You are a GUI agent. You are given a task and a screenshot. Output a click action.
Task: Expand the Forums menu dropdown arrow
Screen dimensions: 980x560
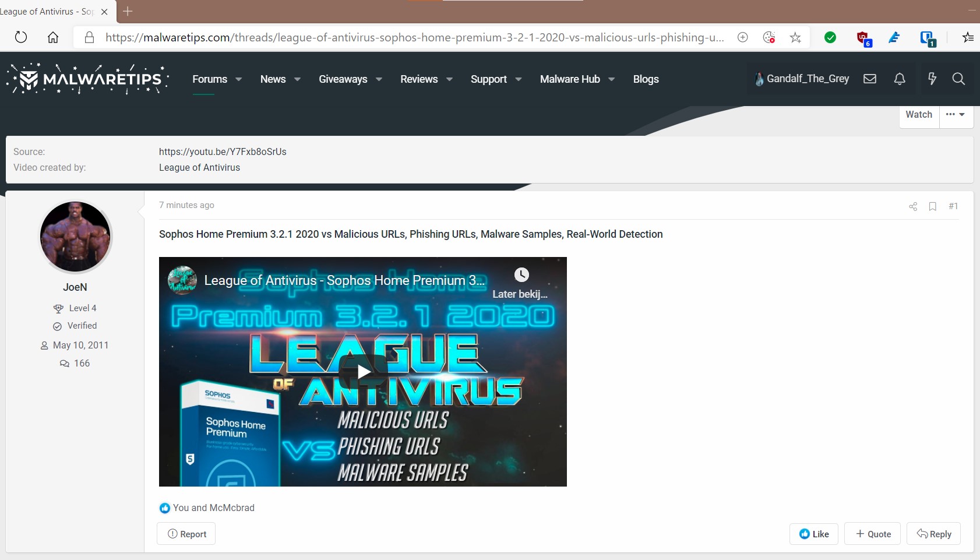(238, 79)
